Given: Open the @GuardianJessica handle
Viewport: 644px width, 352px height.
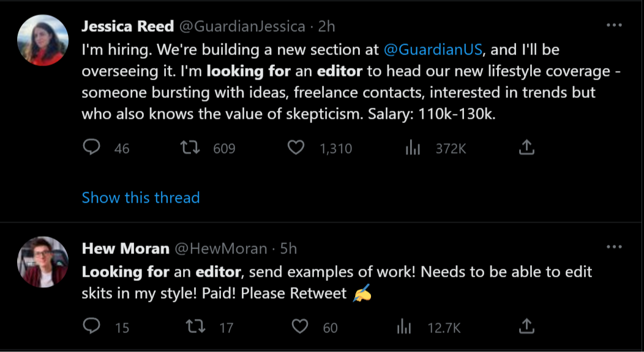Looking at the screenshot, I should (241, 26).
